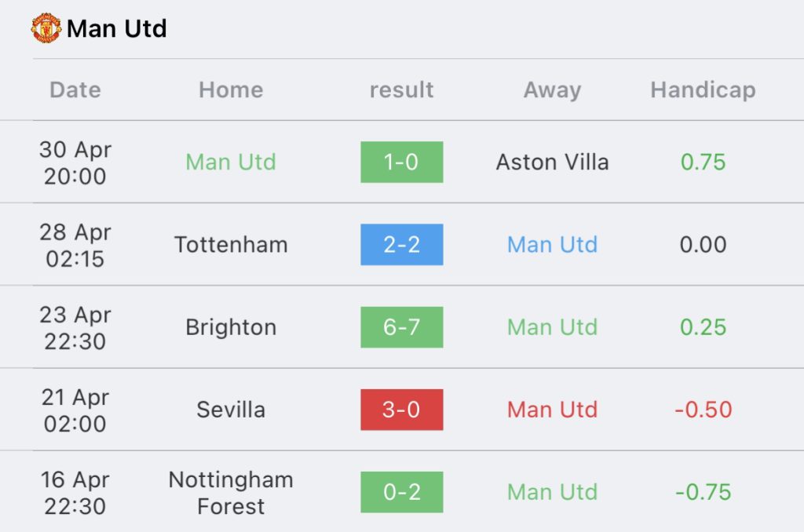The image size is (804, 532).
Task: Click the 28 Apr 02:15 match date
Action: click(x=75, y=245)
